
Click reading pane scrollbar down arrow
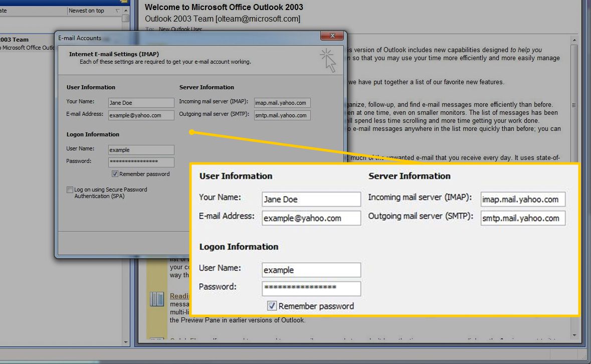tap(574, 335)
